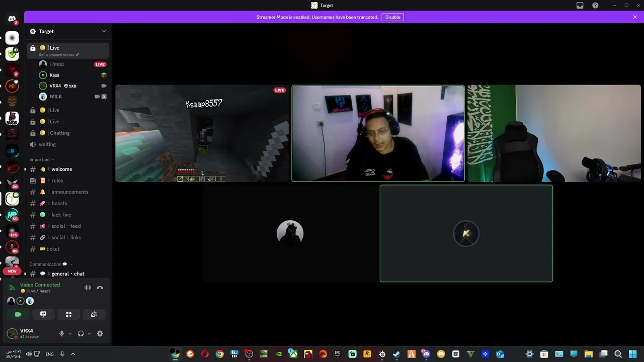Open the social · feed channel
This screenshot has width=644, height=362.
tap(68, 226)
